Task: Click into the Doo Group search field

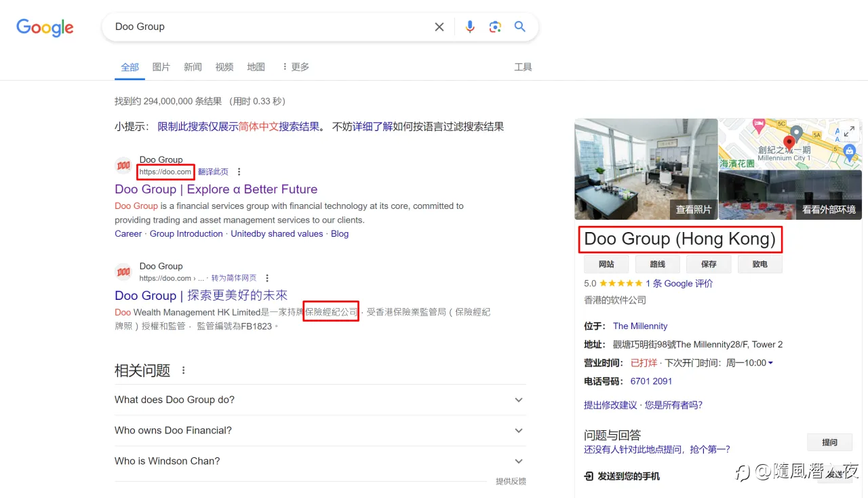Action: (271, 26)
